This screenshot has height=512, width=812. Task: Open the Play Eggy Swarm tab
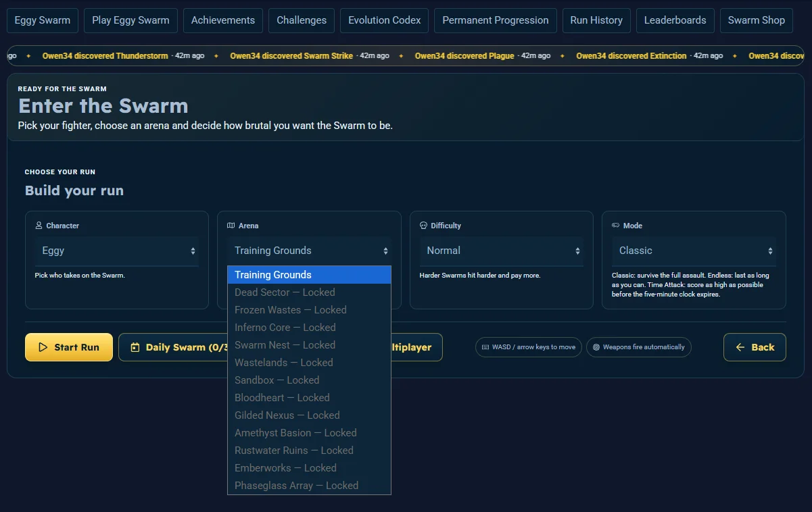pyautogui.click(x=131, y=20)
